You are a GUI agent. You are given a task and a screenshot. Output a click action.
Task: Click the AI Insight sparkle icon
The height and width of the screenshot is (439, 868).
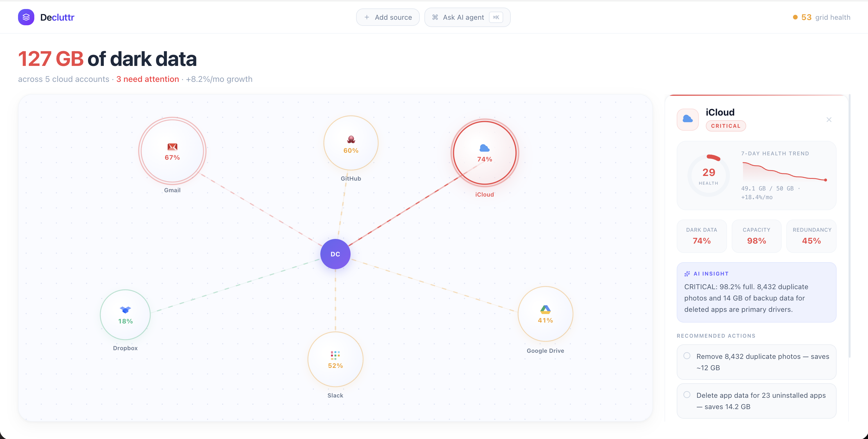[x=687, y=274]
